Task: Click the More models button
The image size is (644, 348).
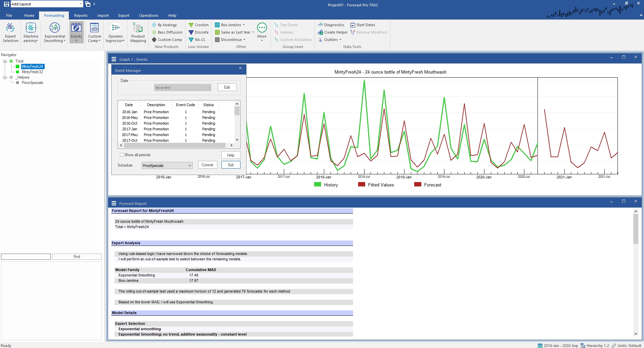Action: point(262,32)
